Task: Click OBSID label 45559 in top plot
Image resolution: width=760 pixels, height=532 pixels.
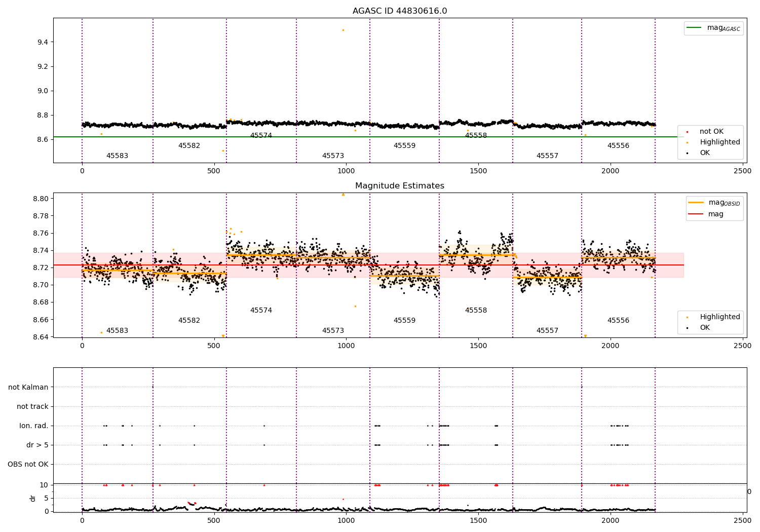Action: (x=404, y=146)
